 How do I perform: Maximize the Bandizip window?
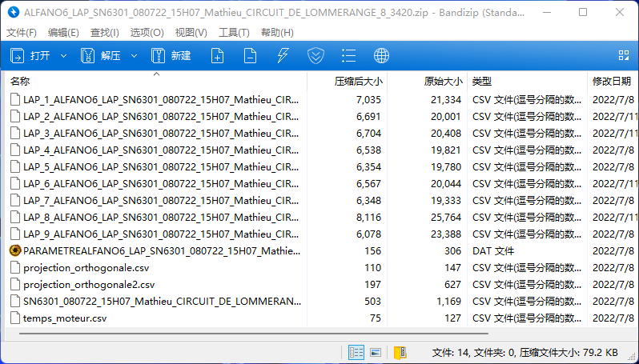[x=583, y=12]
